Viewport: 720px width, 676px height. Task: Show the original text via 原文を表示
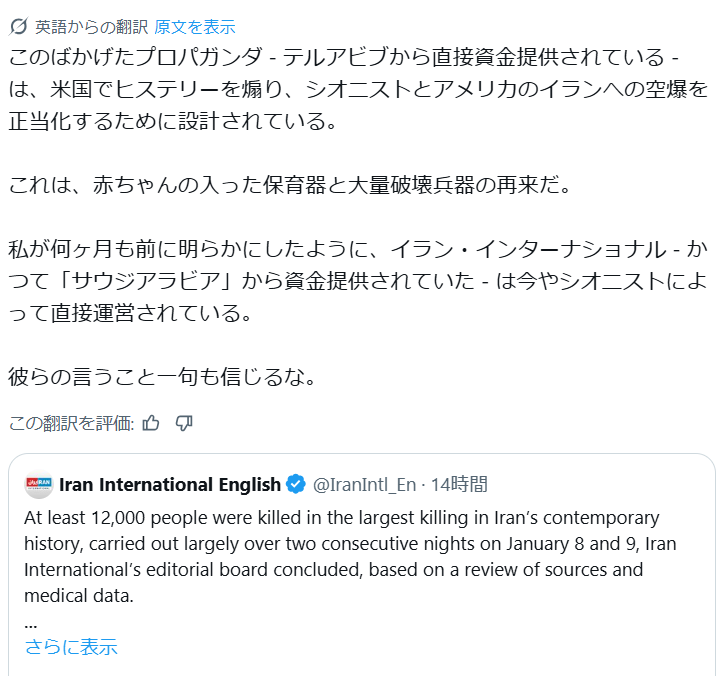click(x=195, y=27)
